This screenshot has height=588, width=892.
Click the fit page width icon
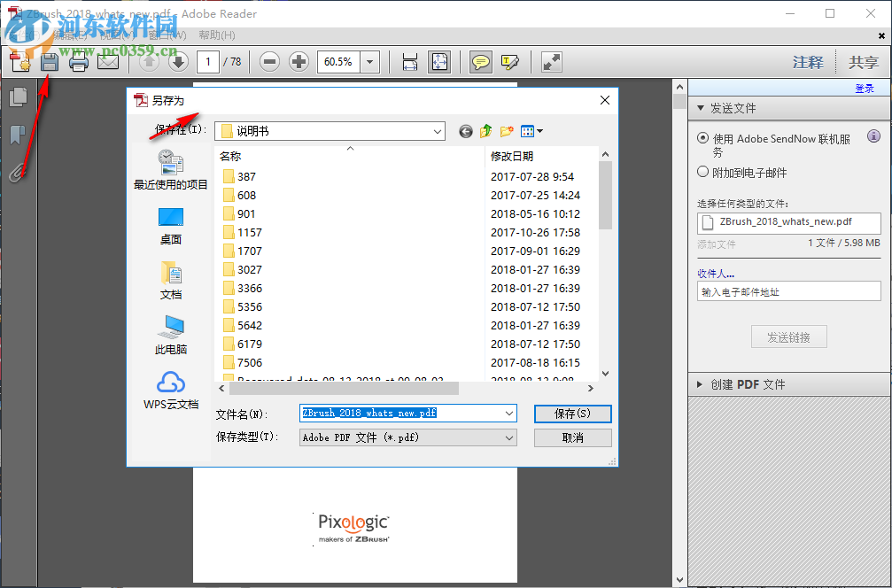409,62
